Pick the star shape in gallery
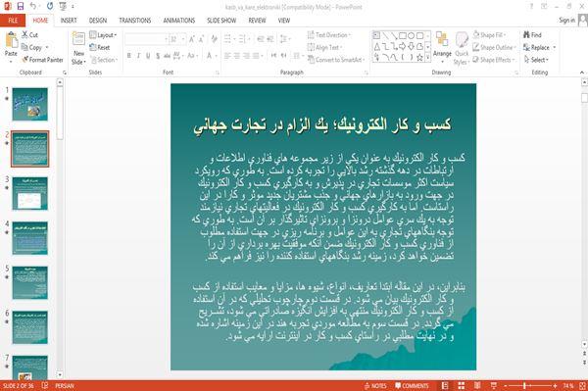The width and height of the screenshot is (588, 391). 419,58
